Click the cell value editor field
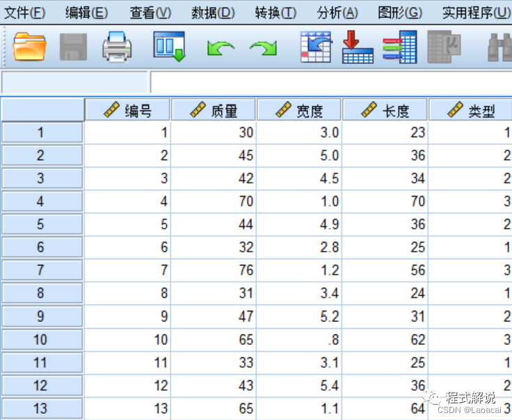 (x=331, y=82)
